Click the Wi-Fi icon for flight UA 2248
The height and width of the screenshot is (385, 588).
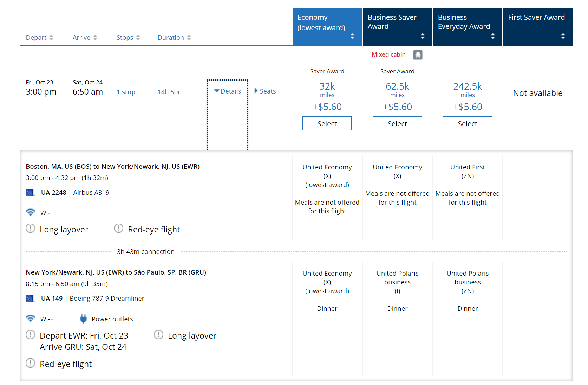(31, 212)
